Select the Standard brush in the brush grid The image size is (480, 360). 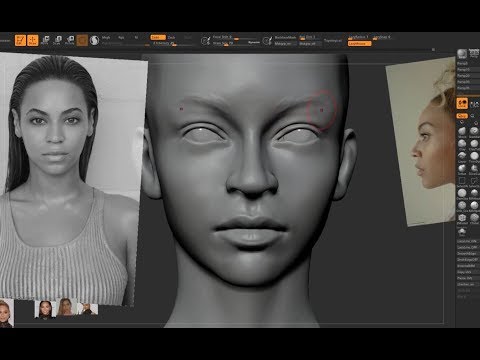tap(474, 132)
